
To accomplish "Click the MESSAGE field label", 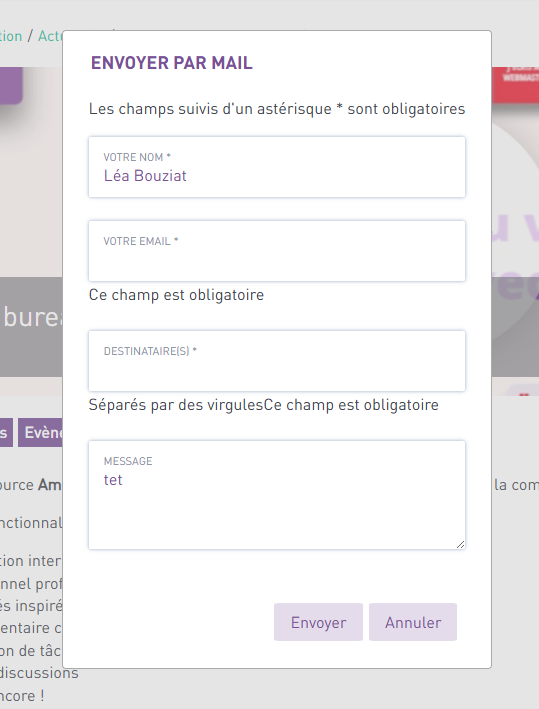I will 128,461.
